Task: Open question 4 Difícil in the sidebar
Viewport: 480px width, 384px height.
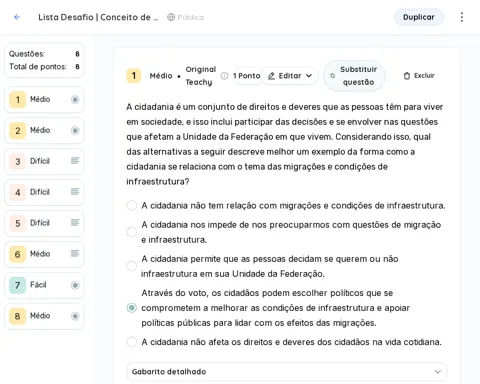Action: click(x=44, y=192)
